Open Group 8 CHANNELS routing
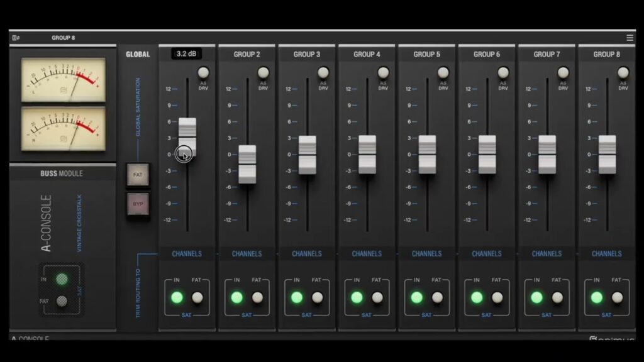644x362 pixels. 607,254
